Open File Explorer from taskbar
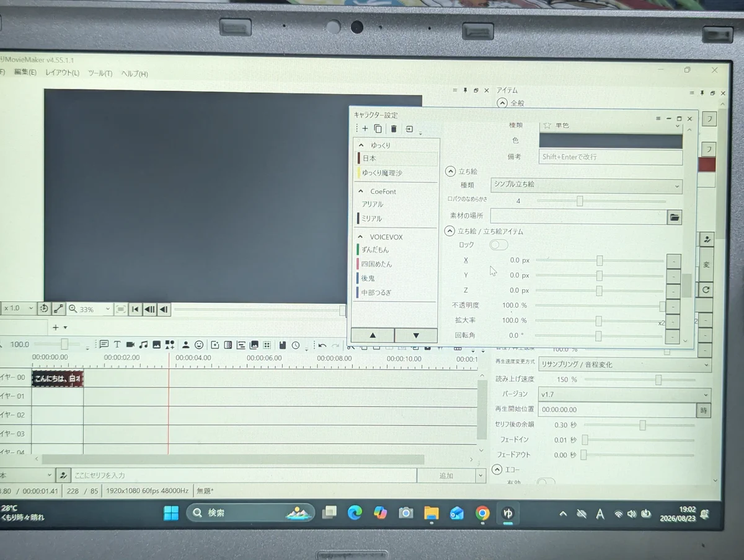Viewport: 744px width, 560px height. click(431, 513)
